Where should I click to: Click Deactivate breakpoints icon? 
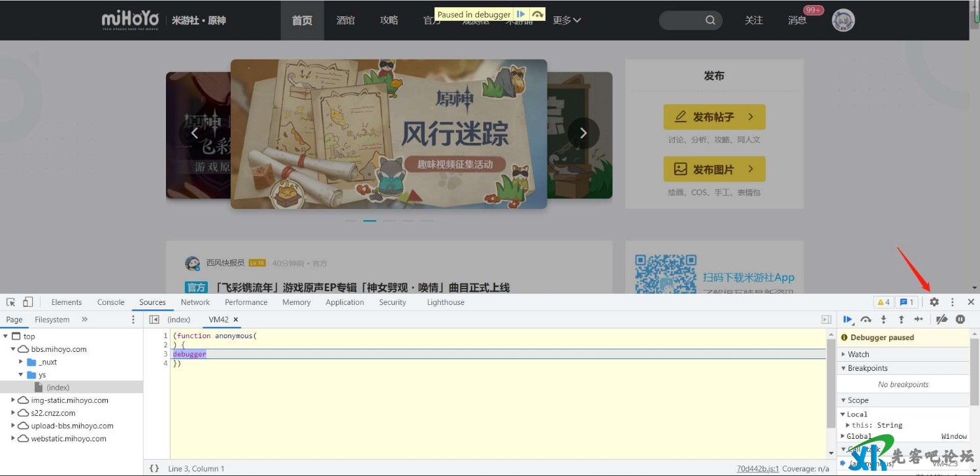pos(942,319)
